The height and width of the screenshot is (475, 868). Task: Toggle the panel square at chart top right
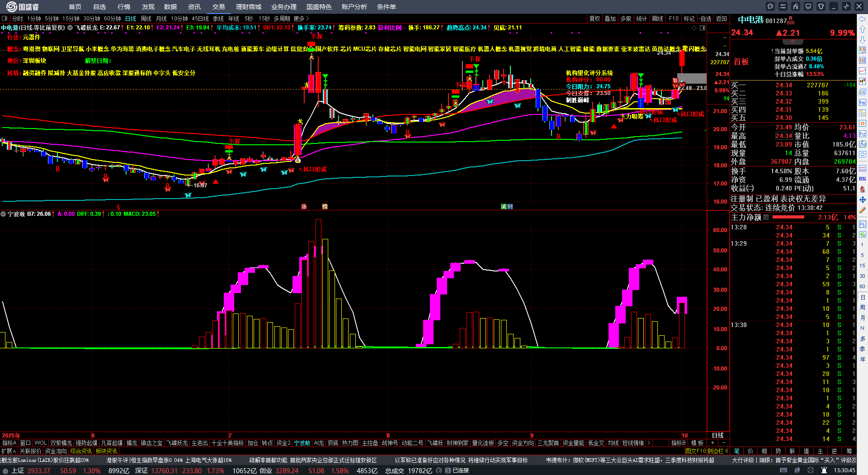coord(703,28)
